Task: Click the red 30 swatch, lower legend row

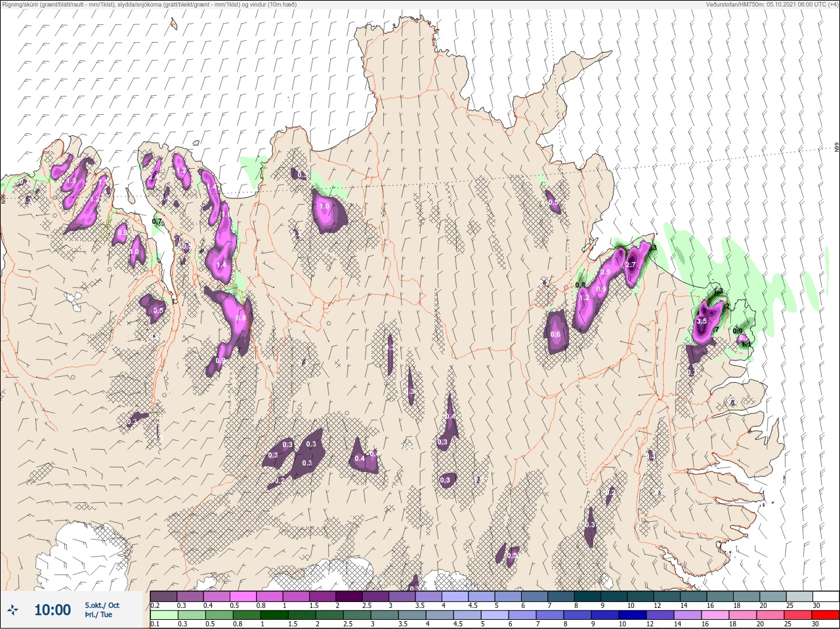Action: coord(825,616)
